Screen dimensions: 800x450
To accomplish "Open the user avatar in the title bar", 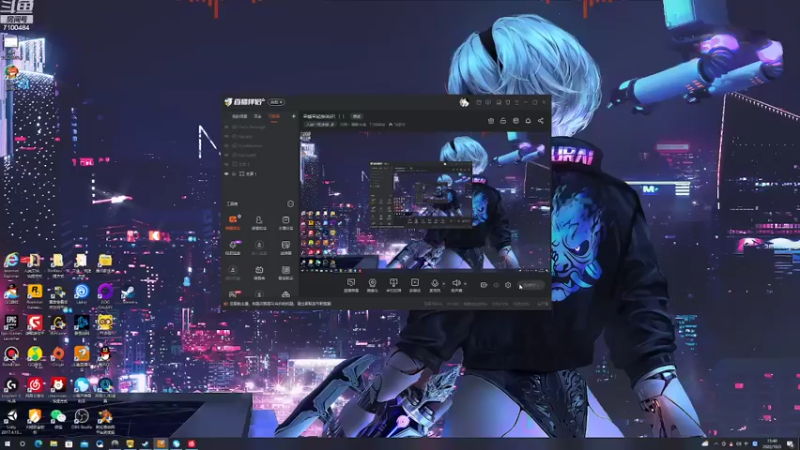I will (464, 102).
